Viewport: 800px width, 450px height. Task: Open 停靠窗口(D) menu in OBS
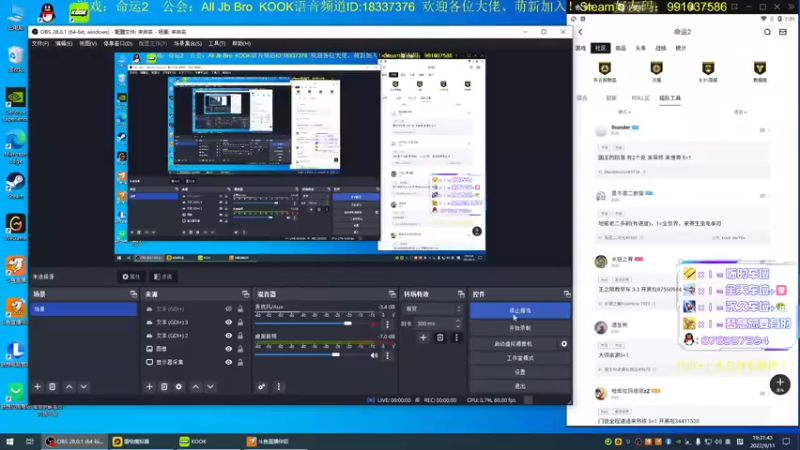[117, 44]
